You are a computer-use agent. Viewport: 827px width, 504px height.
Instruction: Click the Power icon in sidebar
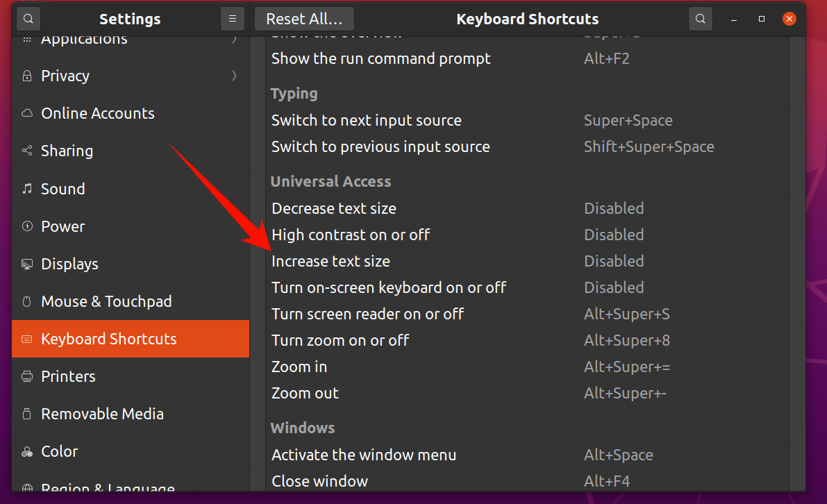[27, 226]
